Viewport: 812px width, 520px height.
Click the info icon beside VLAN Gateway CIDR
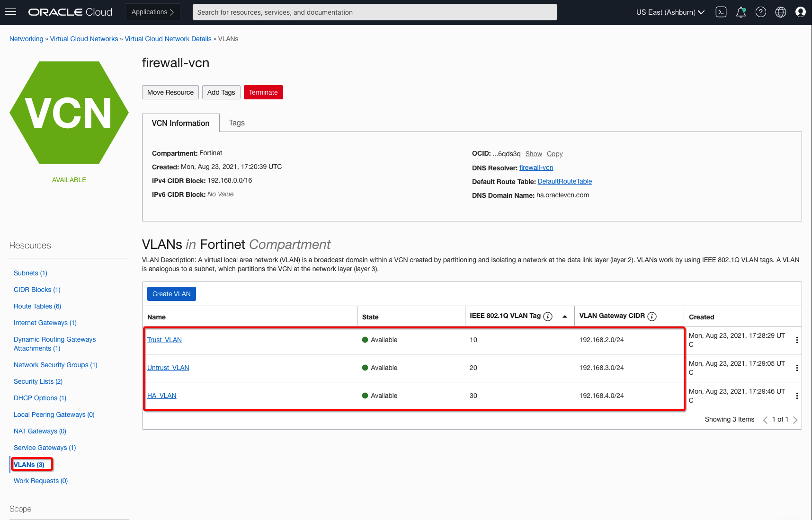click(x=652, y=317)
